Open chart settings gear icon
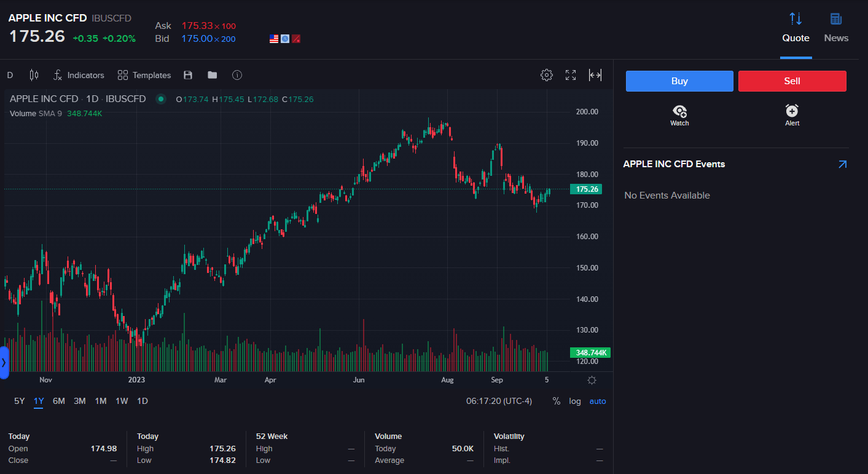 coord(546,75)
